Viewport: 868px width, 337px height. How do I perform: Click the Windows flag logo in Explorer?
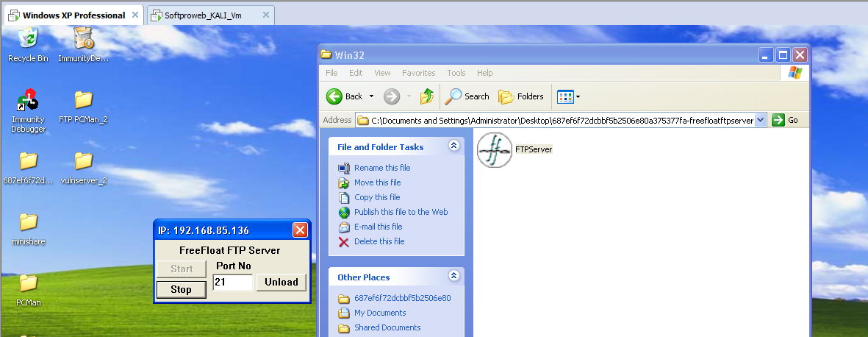[795, 73]
